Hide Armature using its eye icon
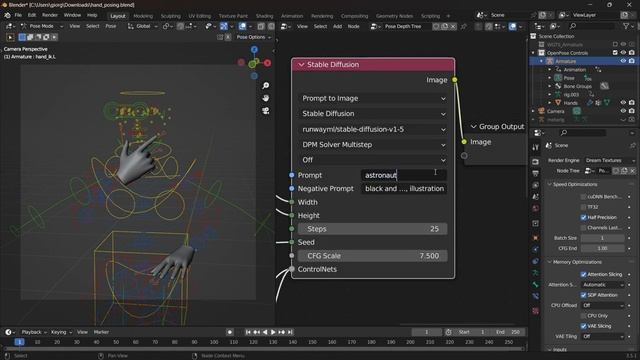Image resolution: width=640 pixels, height=360 pixels. coord(623,61)
